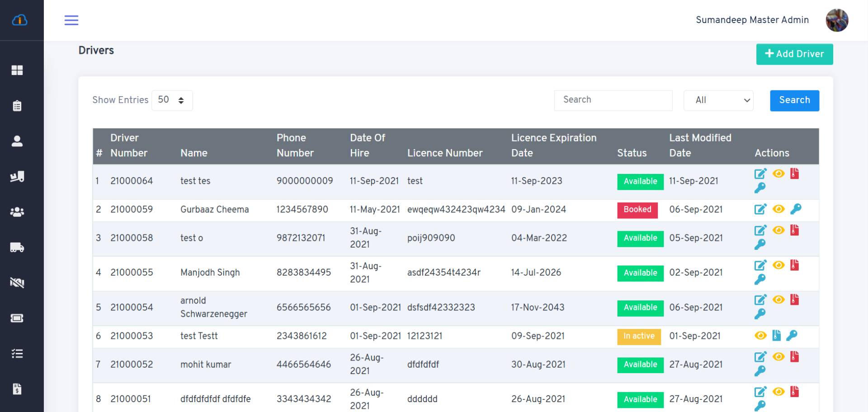This screenshot has height=412, width=868.
Task: Open the truck icon in sidebar
Action: click(x=17, y=248)
